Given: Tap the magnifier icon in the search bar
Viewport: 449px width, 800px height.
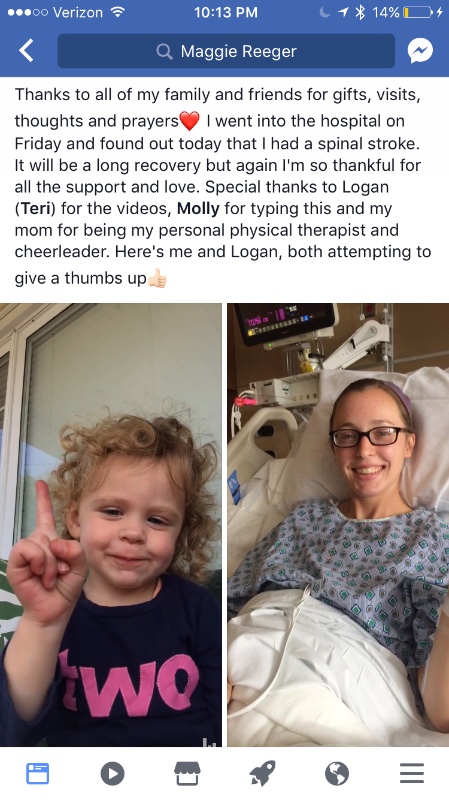Looking at the screenshot, I should 164,51.
